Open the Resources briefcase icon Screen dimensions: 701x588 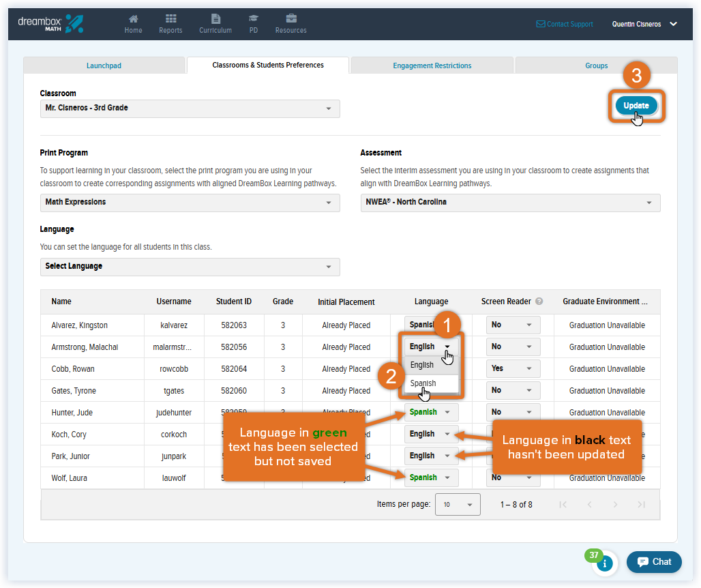tap(291, 19)
